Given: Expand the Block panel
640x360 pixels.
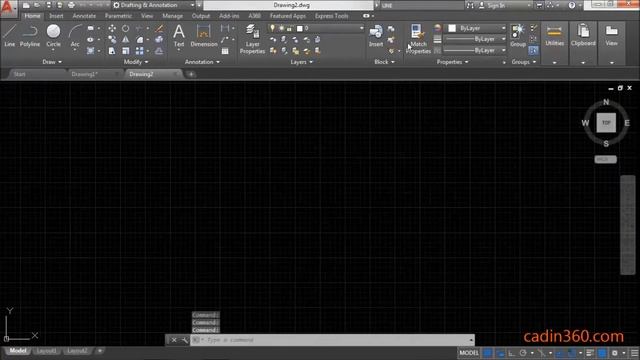Looking at the screenshot, I should pos(384,62).
